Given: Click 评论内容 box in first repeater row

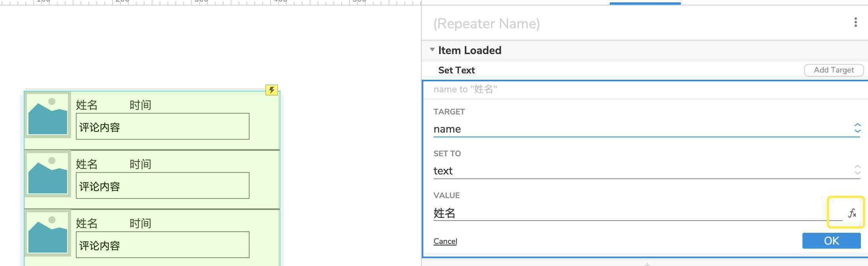Looking at the screenshot, I should [162, 126].
